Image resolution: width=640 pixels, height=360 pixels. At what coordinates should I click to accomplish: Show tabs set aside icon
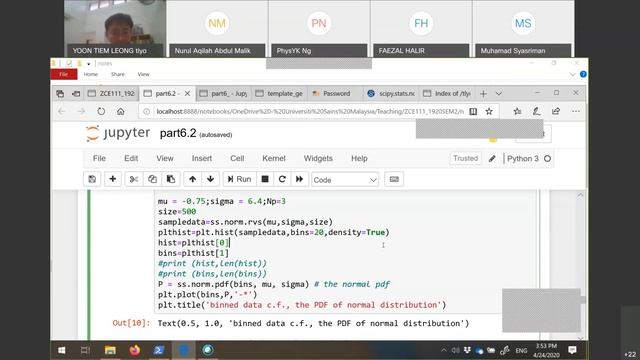coord(60,94)
